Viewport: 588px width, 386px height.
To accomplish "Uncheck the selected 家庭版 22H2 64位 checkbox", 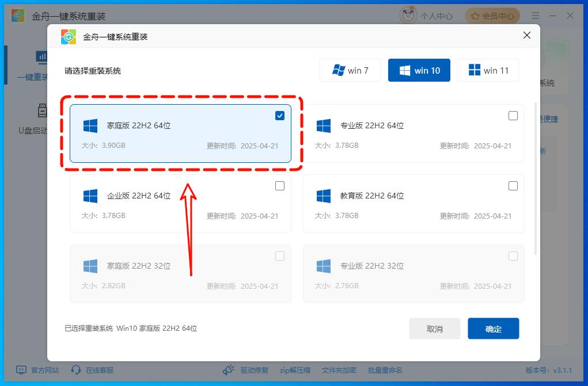I will (x=280, y=115).
